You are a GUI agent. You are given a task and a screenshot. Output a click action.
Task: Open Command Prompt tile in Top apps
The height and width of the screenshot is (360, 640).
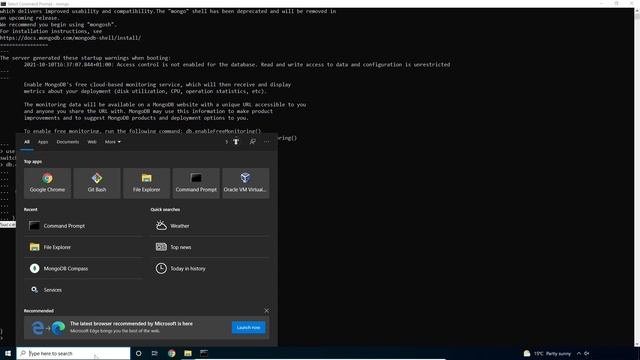pos(196,183)
